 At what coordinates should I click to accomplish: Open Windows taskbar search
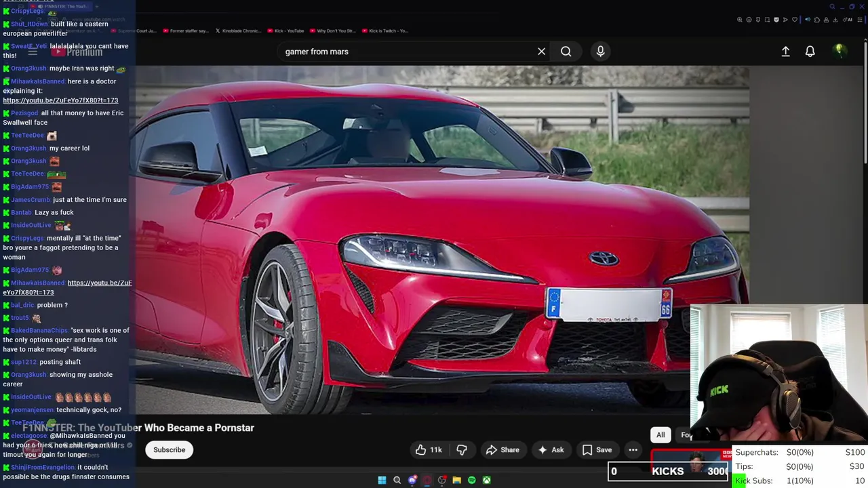click(x=397, y=481)
